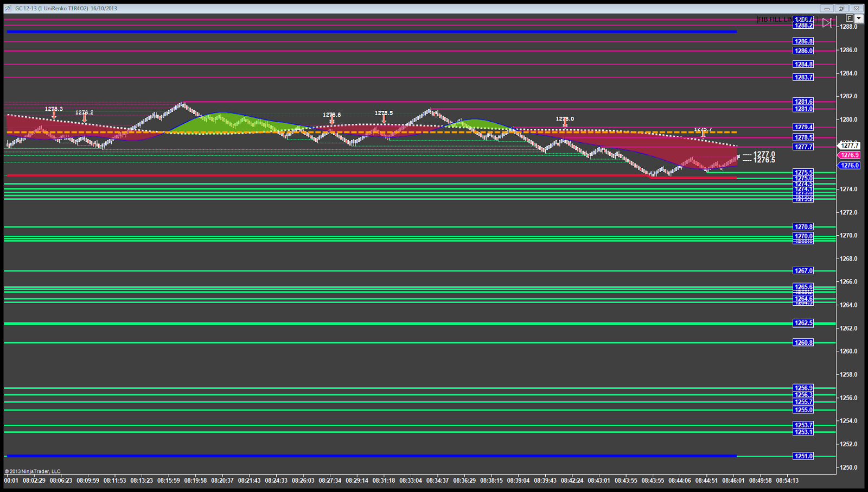Select the 1286.0 level label
Screen dimensions: 868x492
pos(803,51)
